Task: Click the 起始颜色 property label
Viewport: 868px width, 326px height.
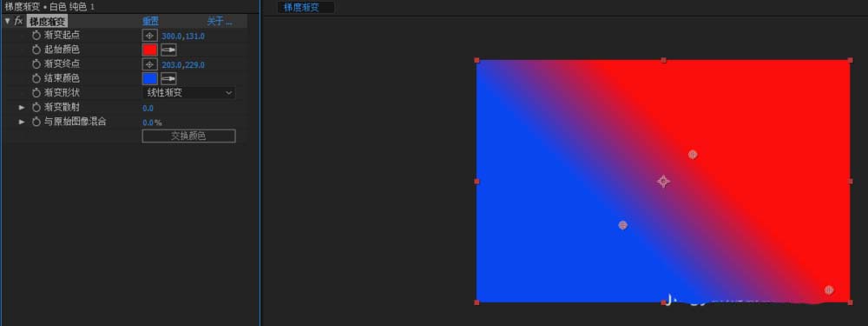Action: tap(62, 50)
